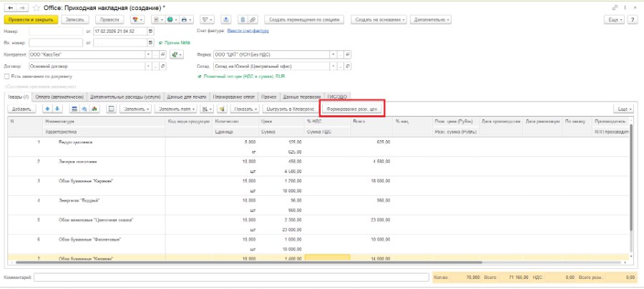Screen dimensions: 644x289
Task: Open the "Заполнить" dropdown in goods toolbar
Action: click(x=137, y=109)
